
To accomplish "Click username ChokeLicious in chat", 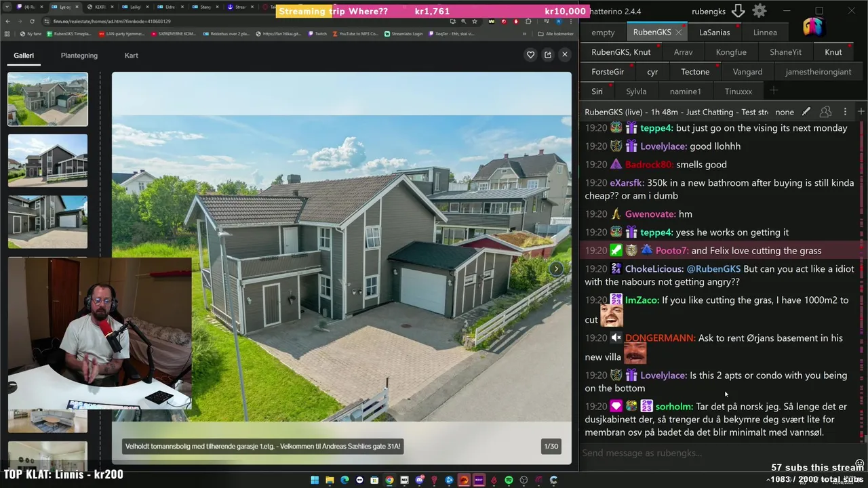I will tap(654, 269).
